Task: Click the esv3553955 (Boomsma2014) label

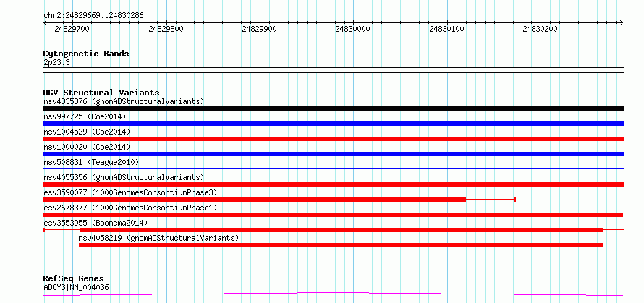Action: (x=96, y=223)
